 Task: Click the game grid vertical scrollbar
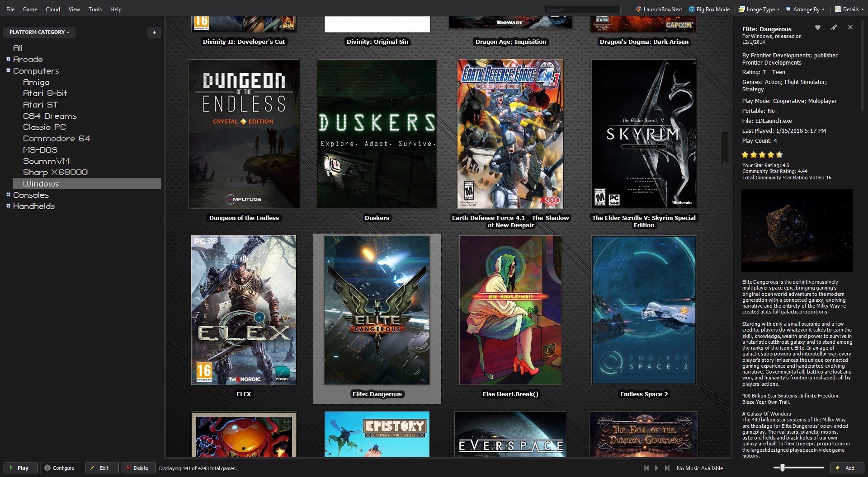click(725, 147)
